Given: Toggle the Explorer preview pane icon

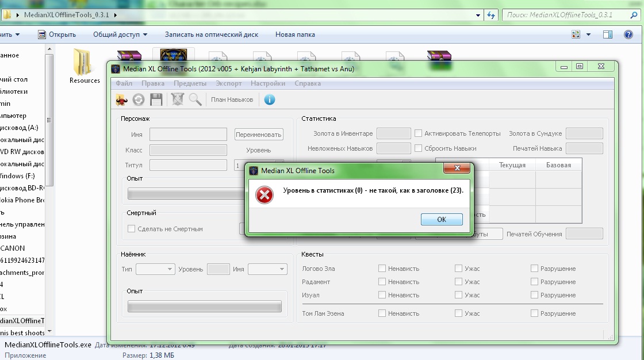Looking at the screenshot, I should [x=608, y=35].
